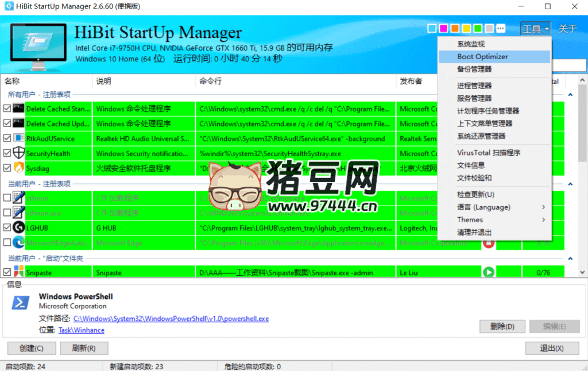Enable MicrosoftEdgeAuto startup checkbox

tap(7, 243)
